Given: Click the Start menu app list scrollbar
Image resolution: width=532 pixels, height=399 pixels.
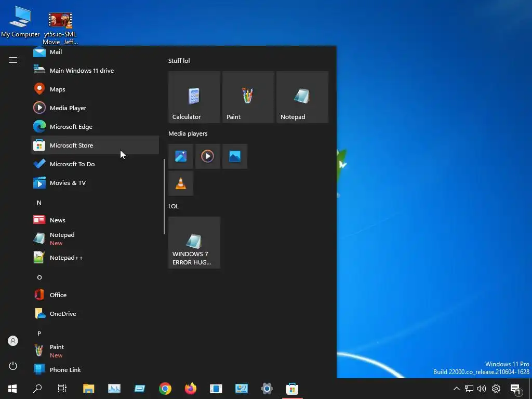Looking at the screenshot, I should 164,197.
